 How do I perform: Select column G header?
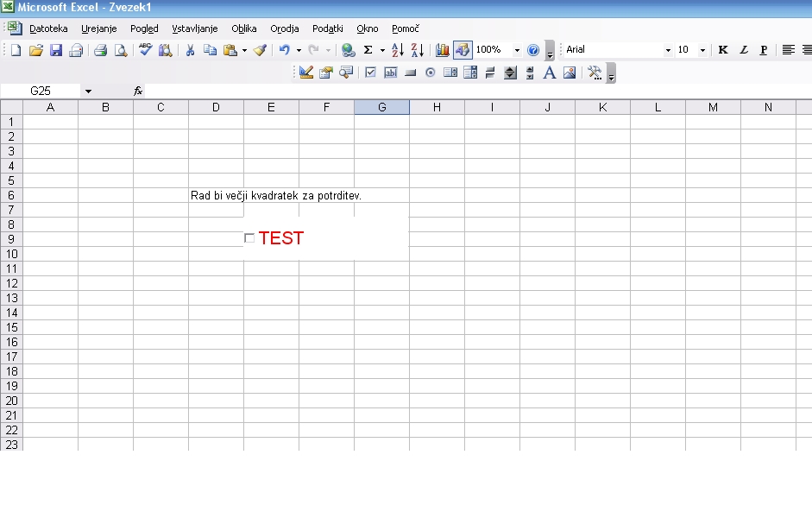click(381, 107)
